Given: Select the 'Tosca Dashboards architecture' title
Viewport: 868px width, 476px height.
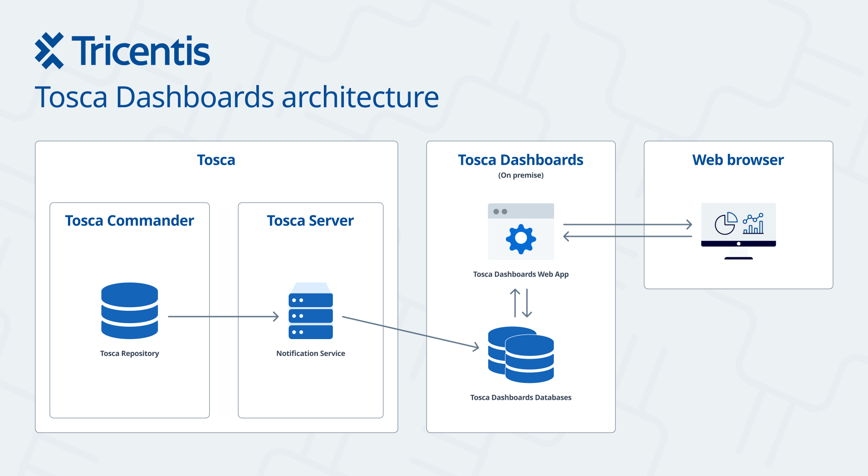Looking at the screenshot, I should click(237, 97).
